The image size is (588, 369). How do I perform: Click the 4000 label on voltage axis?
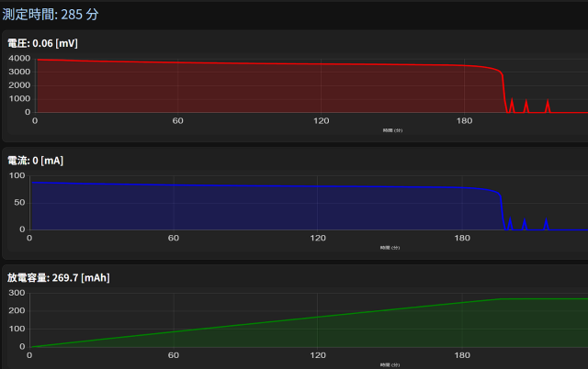(19, 59)
